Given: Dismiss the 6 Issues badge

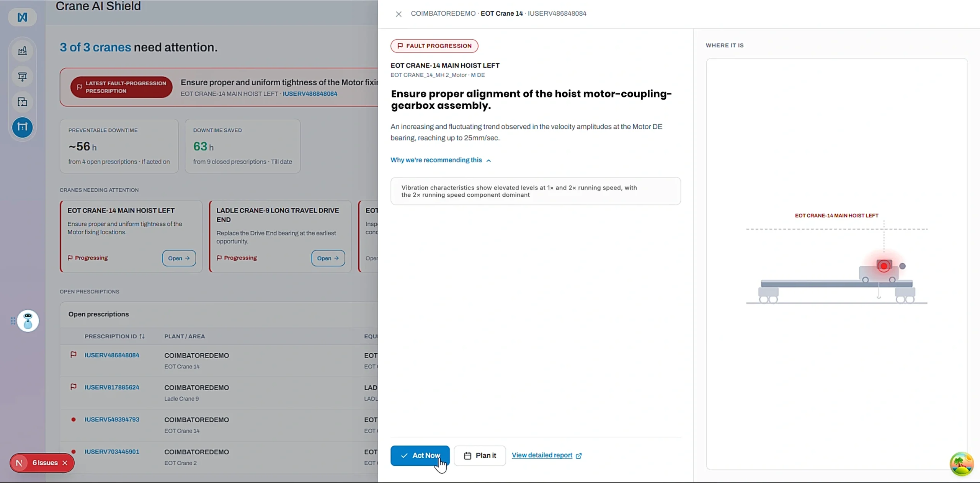Looking at the screenshot, I should [x=65, y=463].
